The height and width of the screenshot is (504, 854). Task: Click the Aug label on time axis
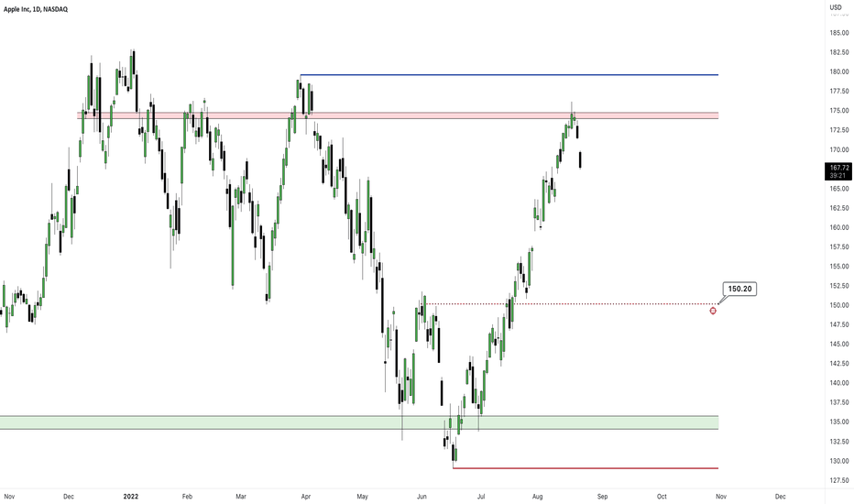pos(538,497)
